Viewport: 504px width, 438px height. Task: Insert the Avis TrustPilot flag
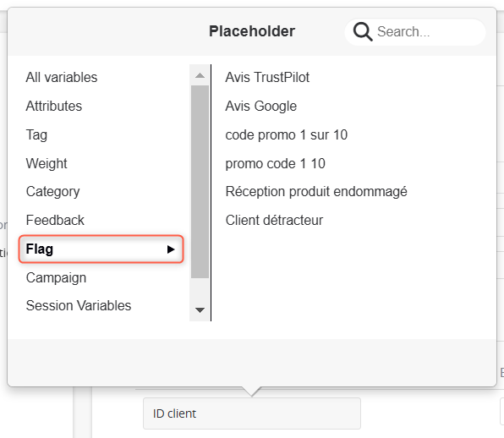267,78
